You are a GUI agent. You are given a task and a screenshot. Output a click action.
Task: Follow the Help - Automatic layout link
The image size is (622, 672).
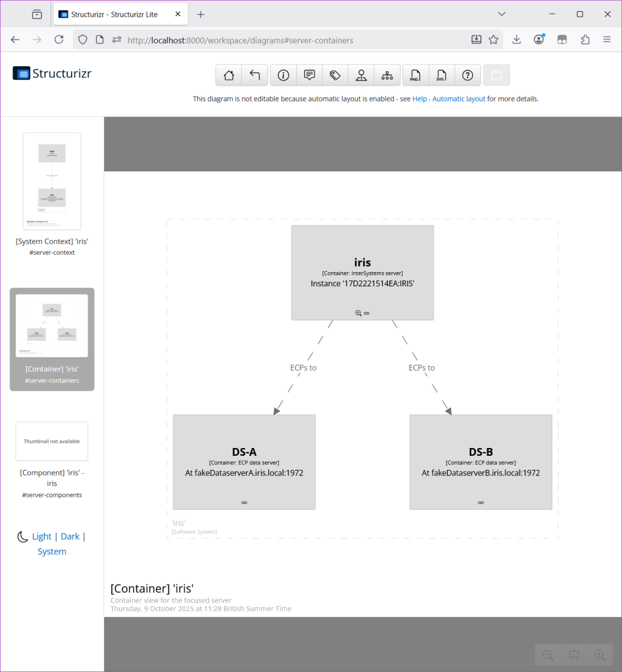coord(449,99)
